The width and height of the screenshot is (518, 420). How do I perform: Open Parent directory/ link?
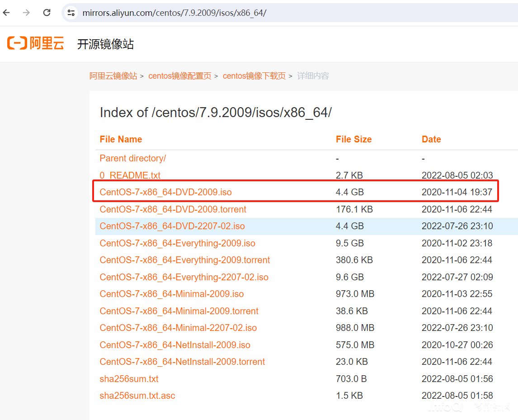click(x=133, y=158)
